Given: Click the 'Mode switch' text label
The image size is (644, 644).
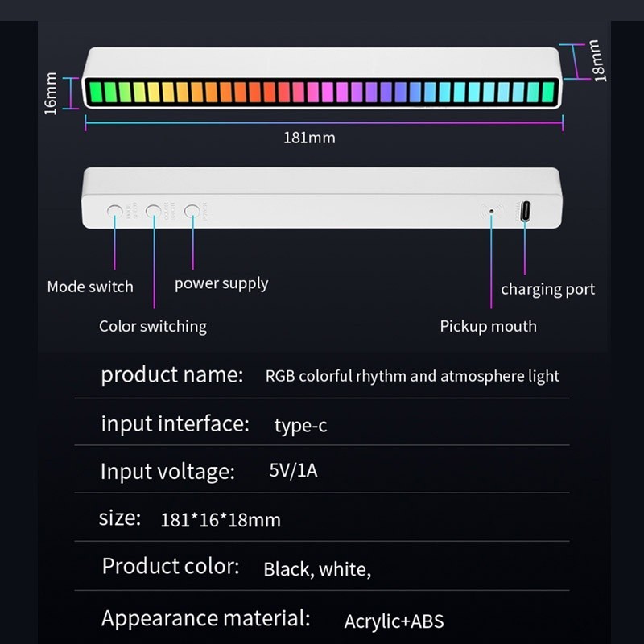Looking at the screenshot, I should point(90,287).
